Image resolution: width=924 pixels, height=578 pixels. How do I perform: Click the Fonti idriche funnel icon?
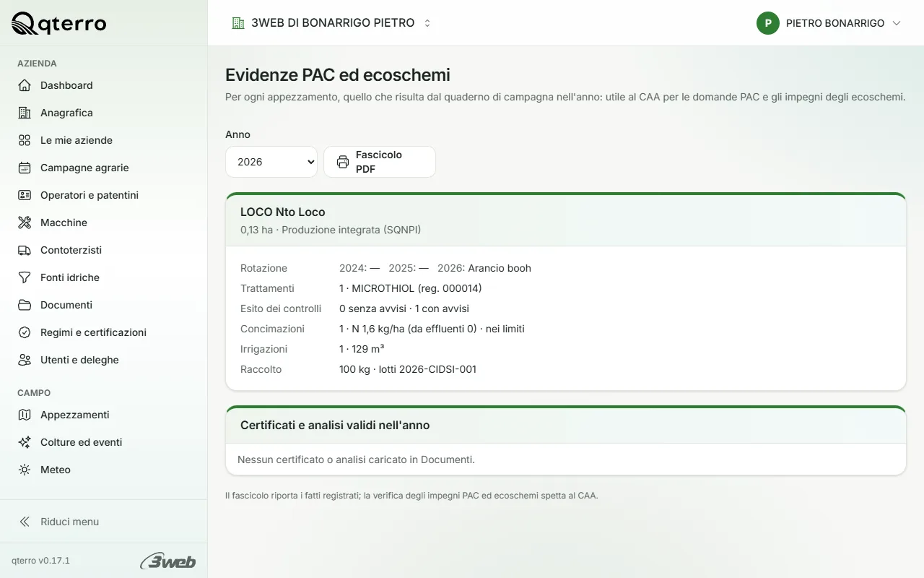[25, 277]
